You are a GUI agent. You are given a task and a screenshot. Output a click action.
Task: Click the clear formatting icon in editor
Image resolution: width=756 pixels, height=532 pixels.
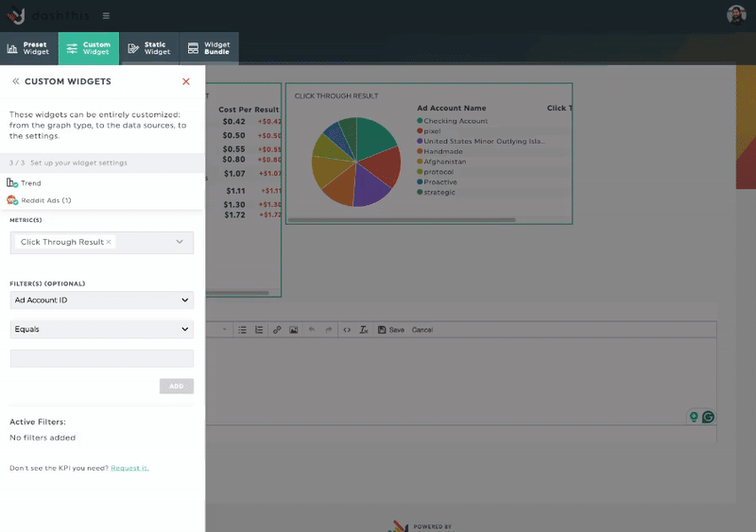[363, 330]
